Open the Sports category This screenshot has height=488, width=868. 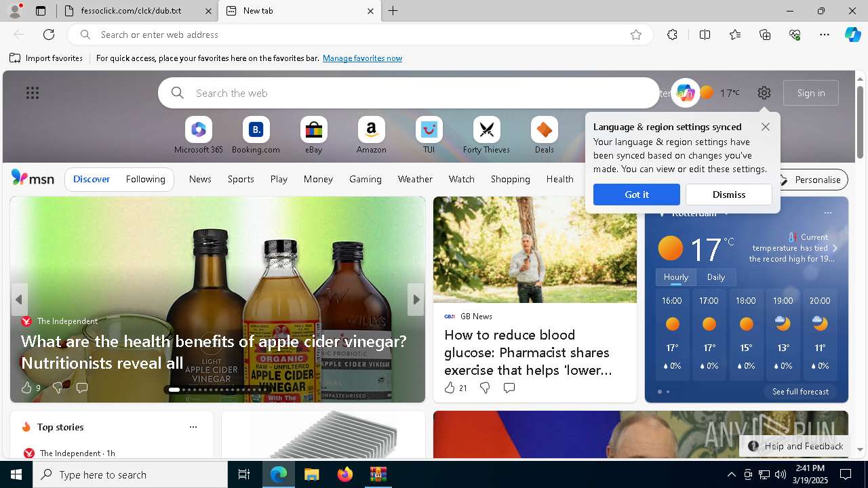point(241,179)
